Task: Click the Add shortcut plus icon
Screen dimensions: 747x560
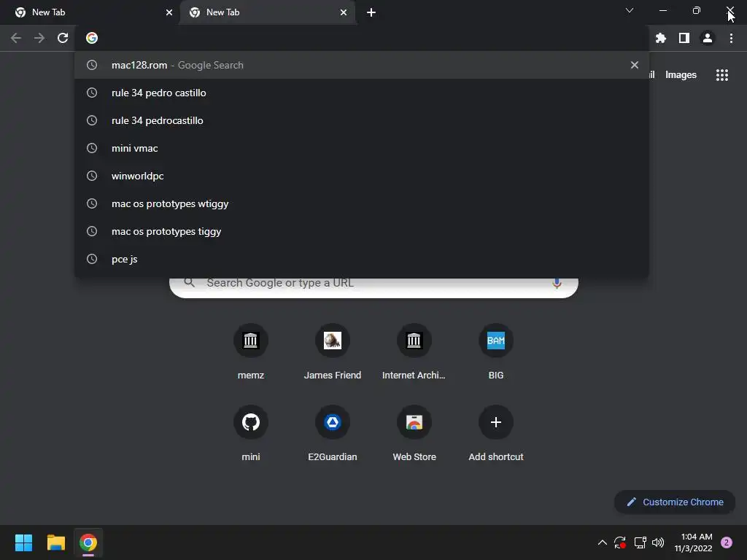Action: (496, 422)
